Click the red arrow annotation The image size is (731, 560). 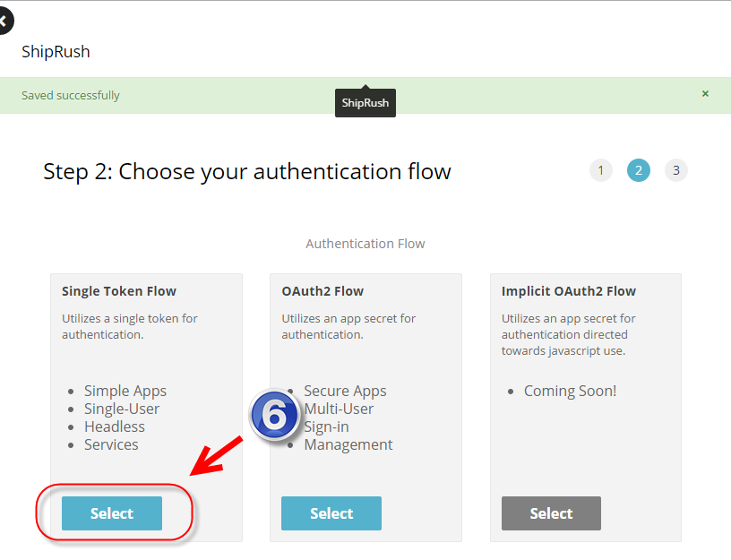[x=217, y=455]
